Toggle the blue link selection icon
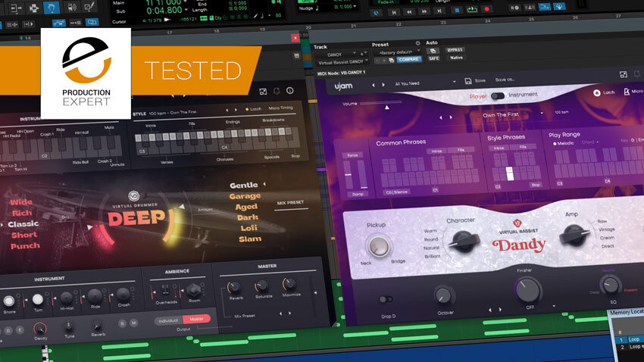Image resolution: width=644 pixels, height=362 pixels. coord(91,22)
